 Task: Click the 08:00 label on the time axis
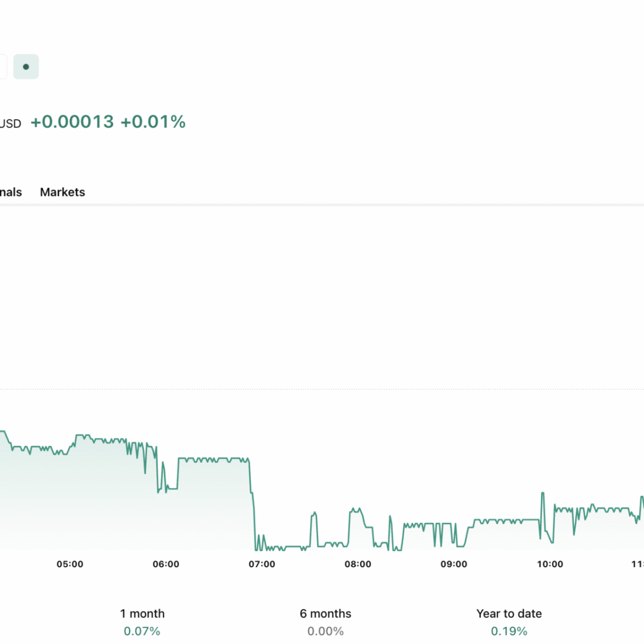click(358, 564)
